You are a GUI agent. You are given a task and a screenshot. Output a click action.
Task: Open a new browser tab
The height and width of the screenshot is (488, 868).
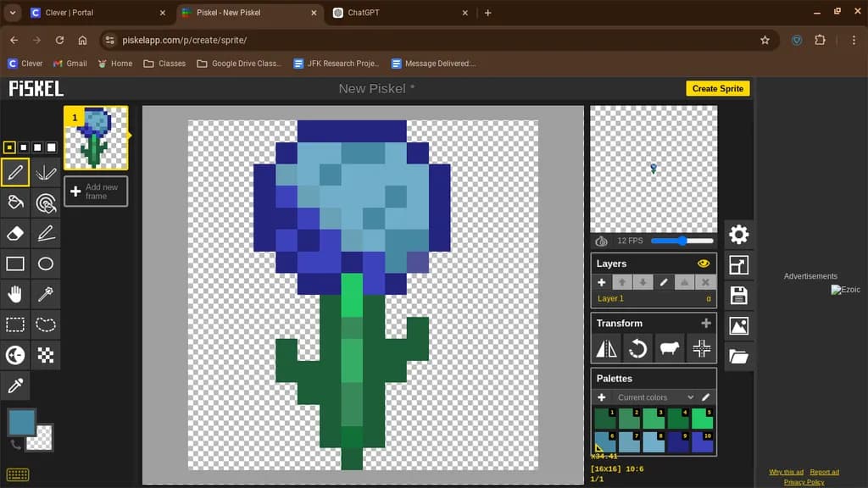pos(487,13)
